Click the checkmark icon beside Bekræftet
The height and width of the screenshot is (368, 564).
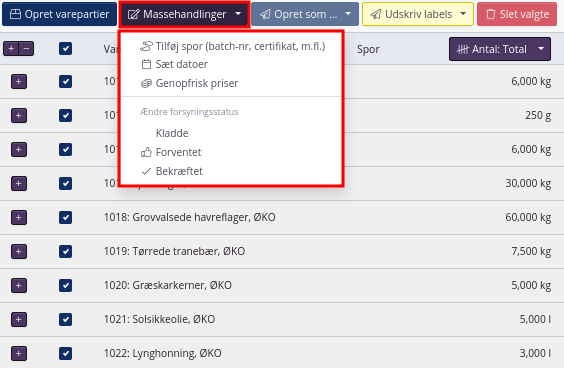146,171
